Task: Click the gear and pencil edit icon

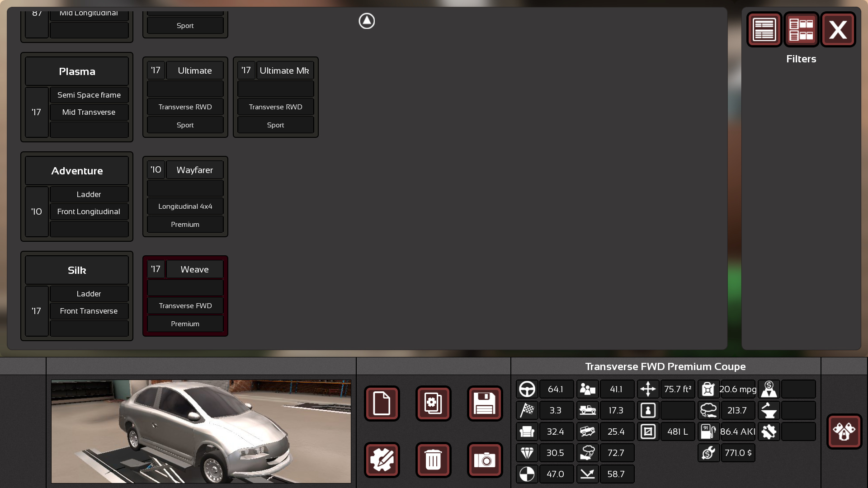Action: point(382,460)
